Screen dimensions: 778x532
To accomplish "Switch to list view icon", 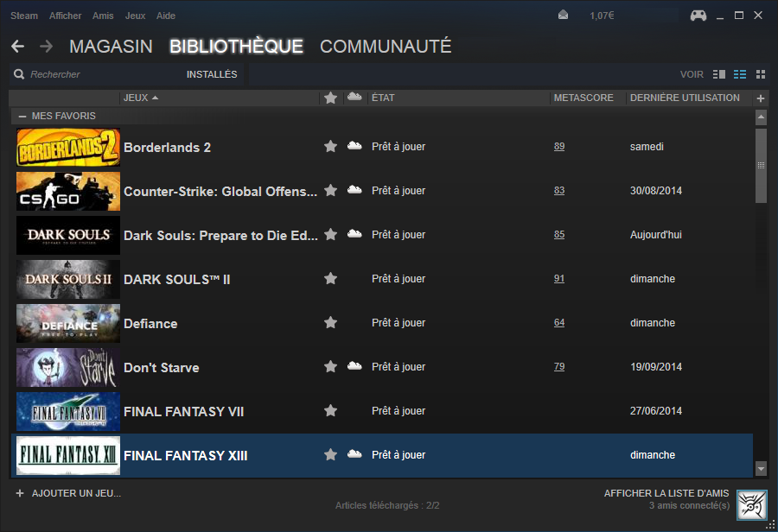I will pos(740,74).
